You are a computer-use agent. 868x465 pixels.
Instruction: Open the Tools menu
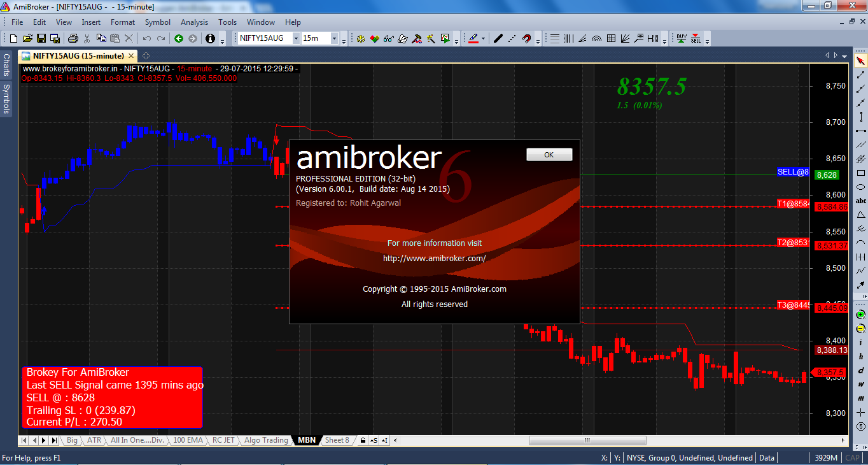[227, 22]
